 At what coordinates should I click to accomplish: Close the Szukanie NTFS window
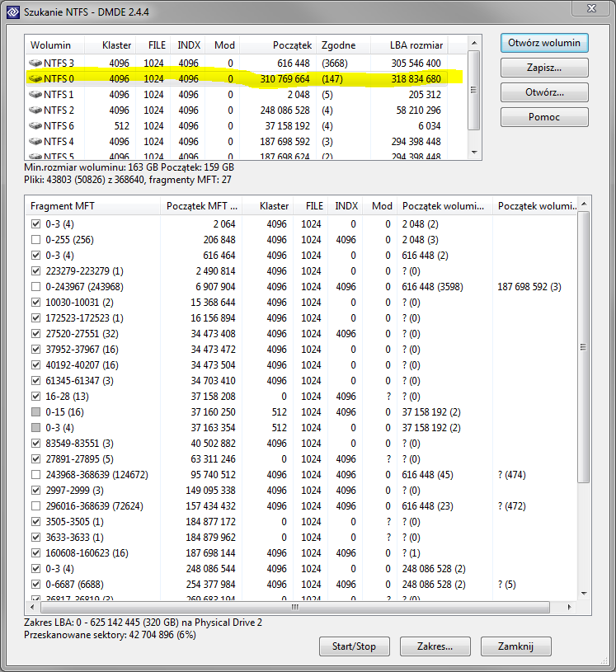click(591, 8)
